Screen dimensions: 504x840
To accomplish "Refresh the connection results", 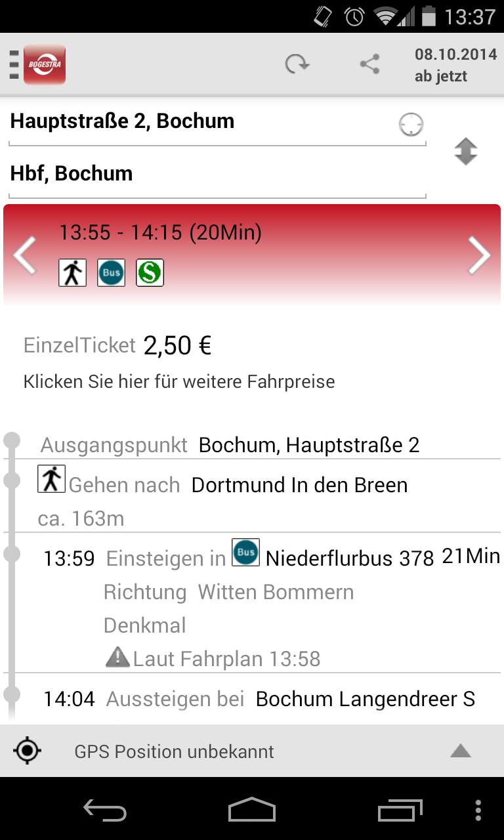I will (297, 64).
